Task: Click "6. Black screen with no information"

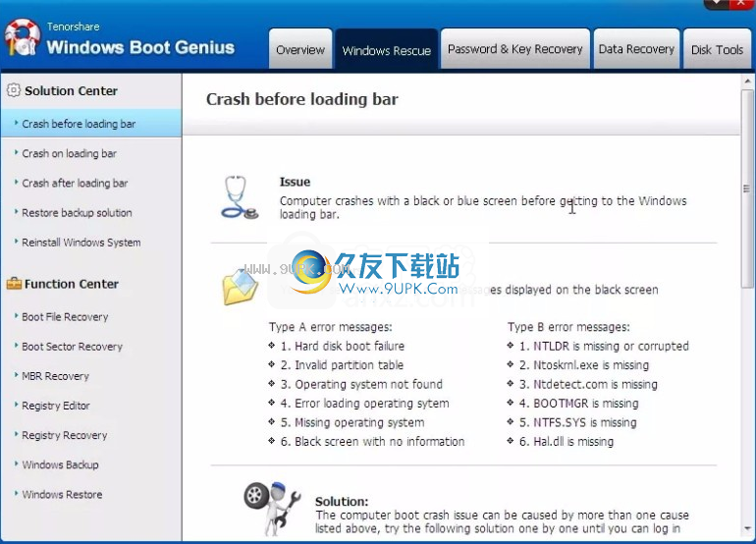Action: coord(372,441)
